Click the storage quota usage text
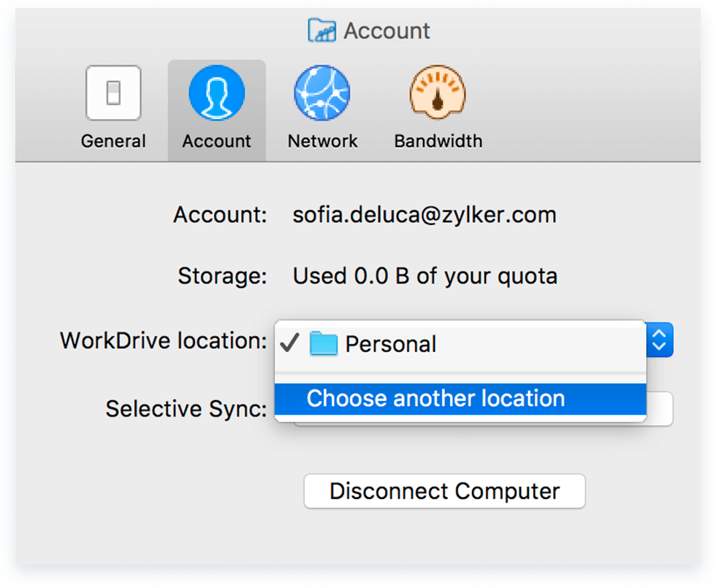 click(424, 276)
